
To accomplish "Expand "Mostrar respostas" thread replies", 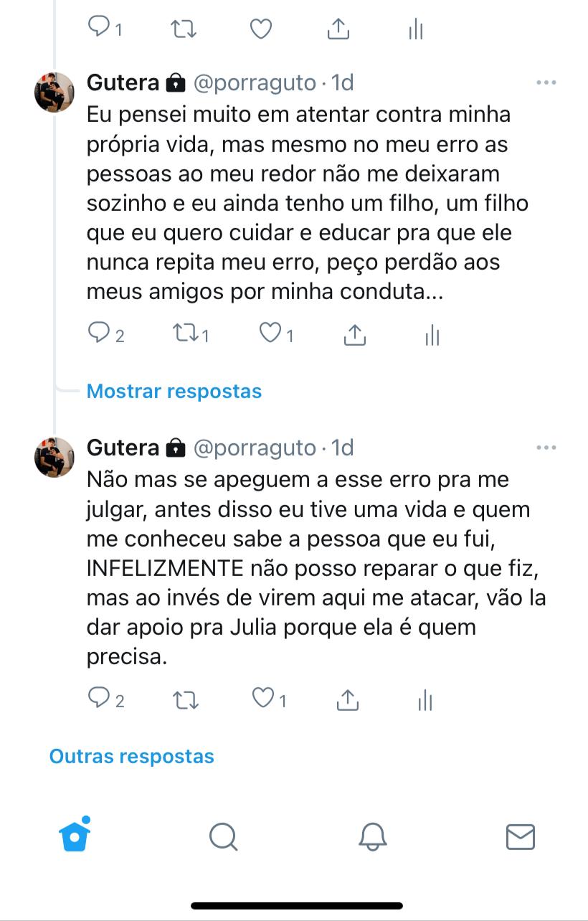I will (174, 392).
